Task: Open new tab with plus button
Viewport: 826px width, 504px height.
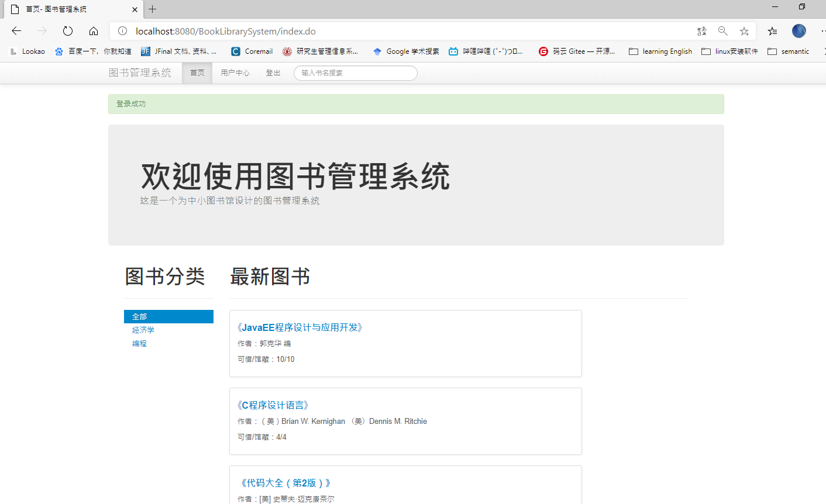Action: [x=152, y=9]
